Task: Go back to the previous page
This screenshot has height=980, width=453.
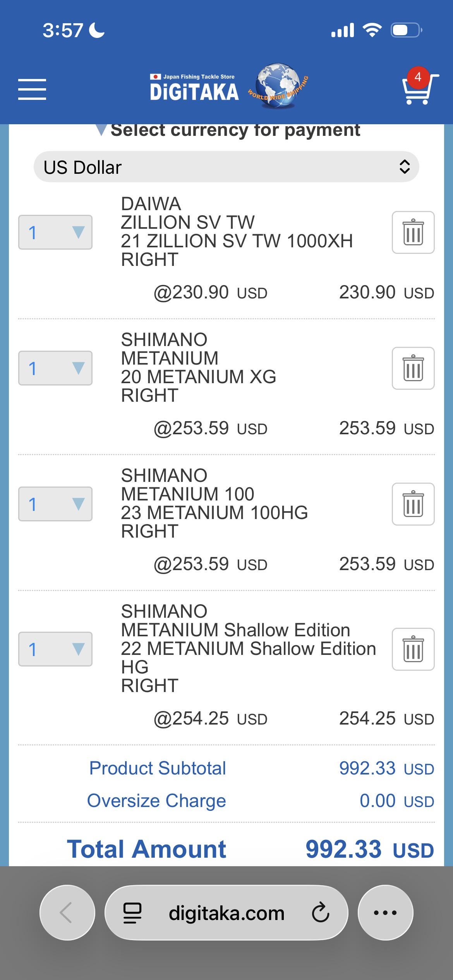Action: coord(67,913)
